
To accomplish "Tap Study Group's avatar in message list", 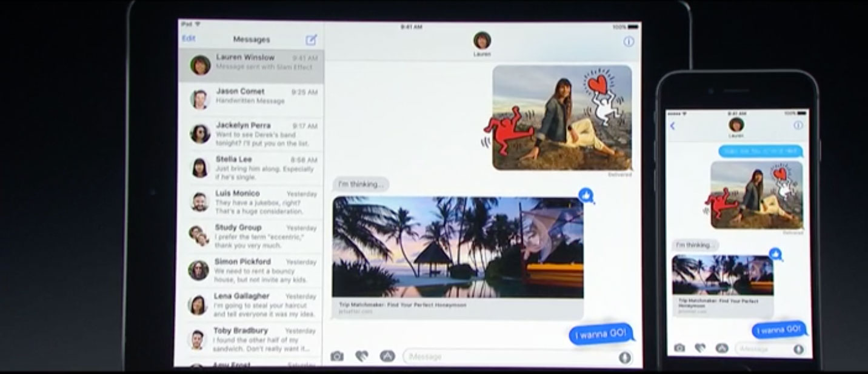I will pos(199,235).
